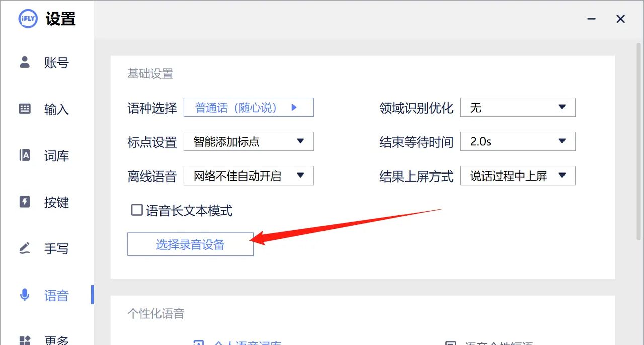Click the 个人语音词库 booklet icon
Viewport: 644px width, 345px height.
[198, 342]
